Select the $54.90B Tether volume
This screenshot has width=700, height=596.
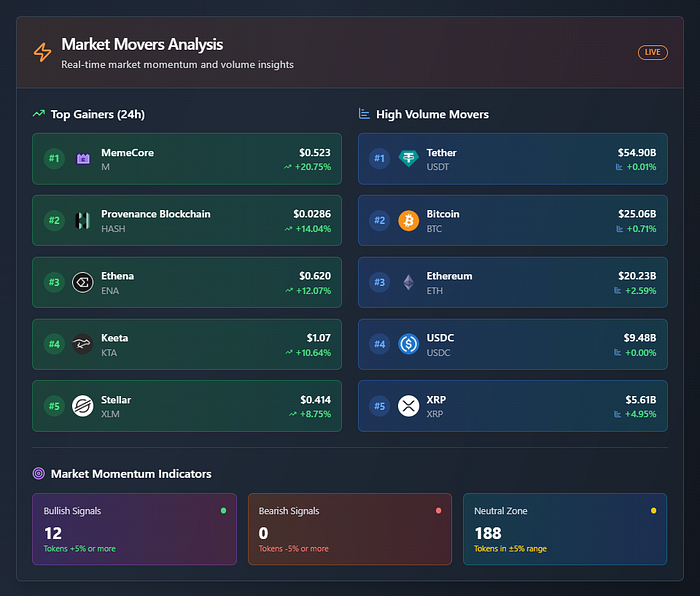637,153
